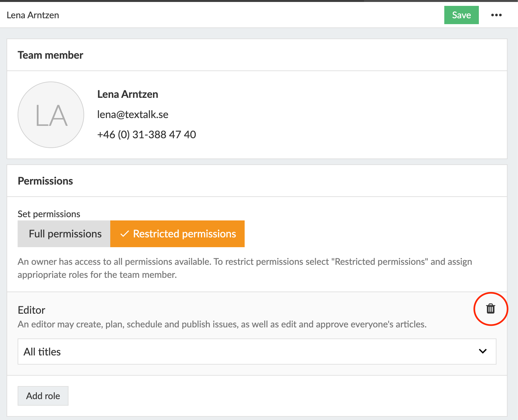This screenshot has width=518, height=420.
Task: Delete the Editor role with trash icon
Action: [x=491, y=308]
